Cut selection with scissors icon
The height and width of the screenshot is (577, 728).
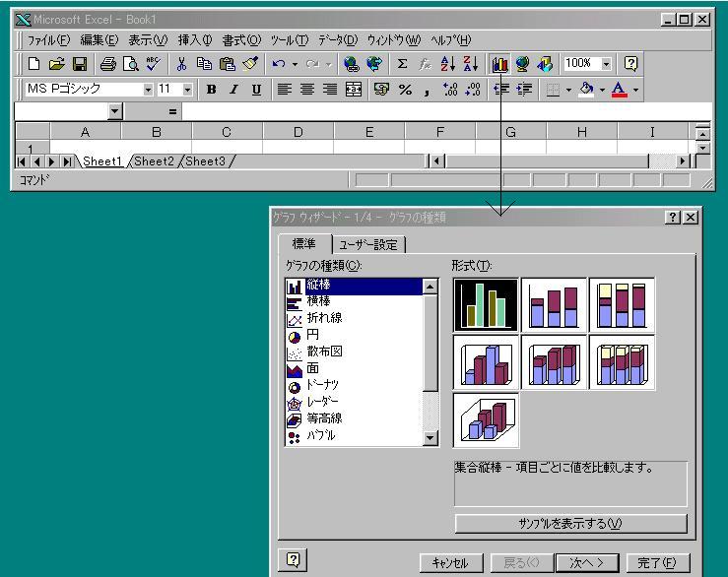click(x=181, y=64)
